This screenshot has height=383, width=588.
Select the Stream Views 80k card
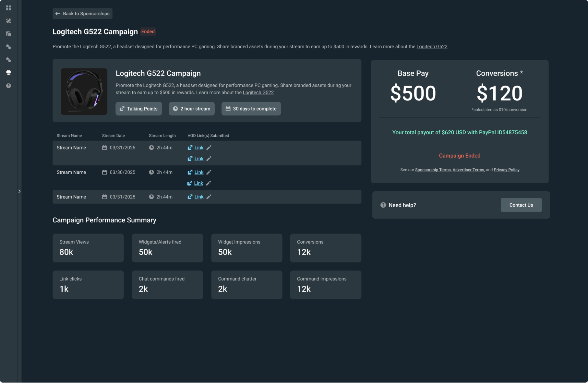click(x=88, y=248)
